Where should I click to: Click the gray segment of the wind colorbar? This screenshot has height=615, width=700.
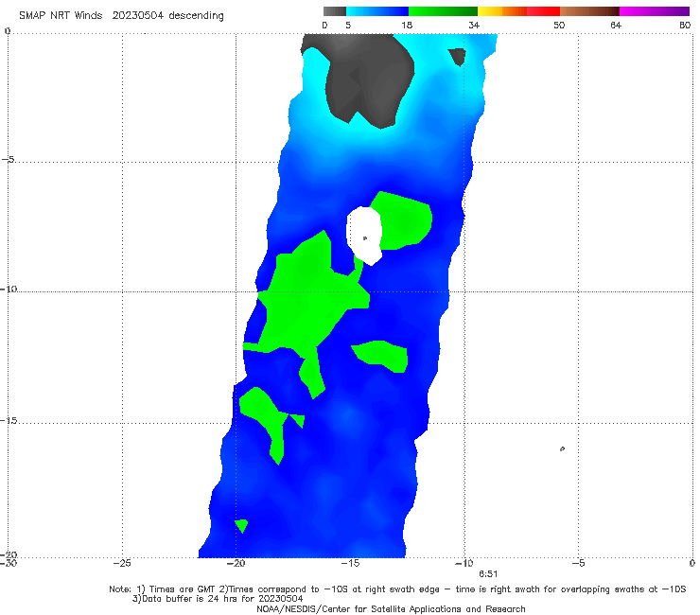[335, 11]
